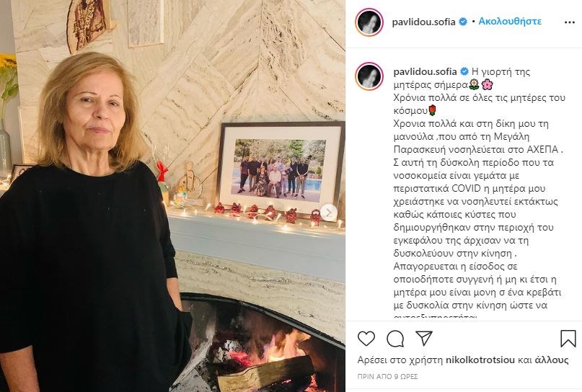Open pavlidou.sofia username in caption
Image resolution: width=582 pixels, height=392 pixels.
pyautogui.click(x=426, y=71)
